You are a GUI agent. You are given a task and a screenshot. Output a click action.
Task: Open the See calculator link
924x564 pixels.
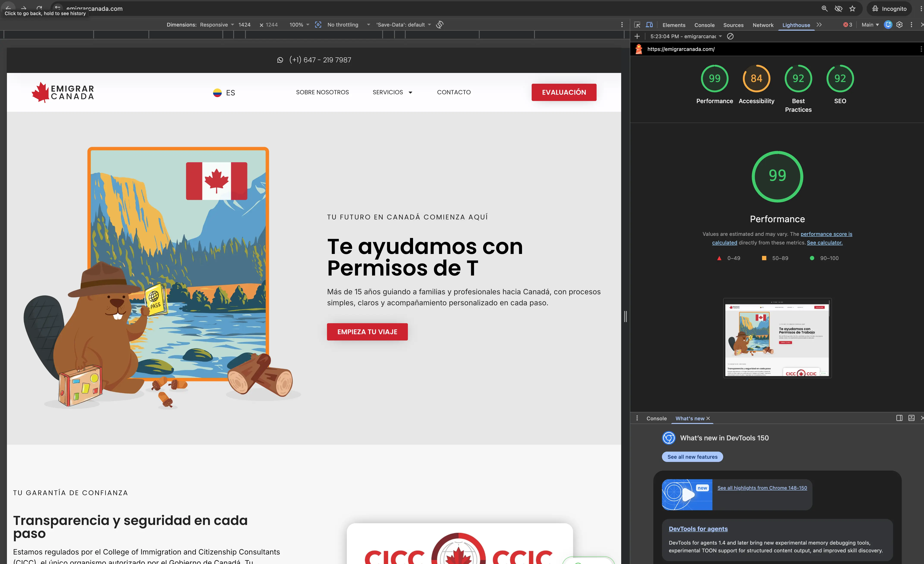[x=824, y=243]
